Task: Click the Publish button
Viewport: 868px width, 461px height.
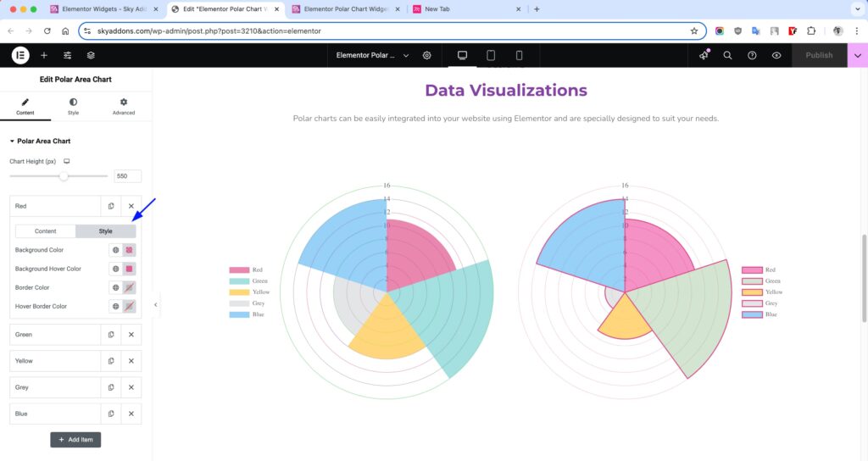Action: [819, 55]
